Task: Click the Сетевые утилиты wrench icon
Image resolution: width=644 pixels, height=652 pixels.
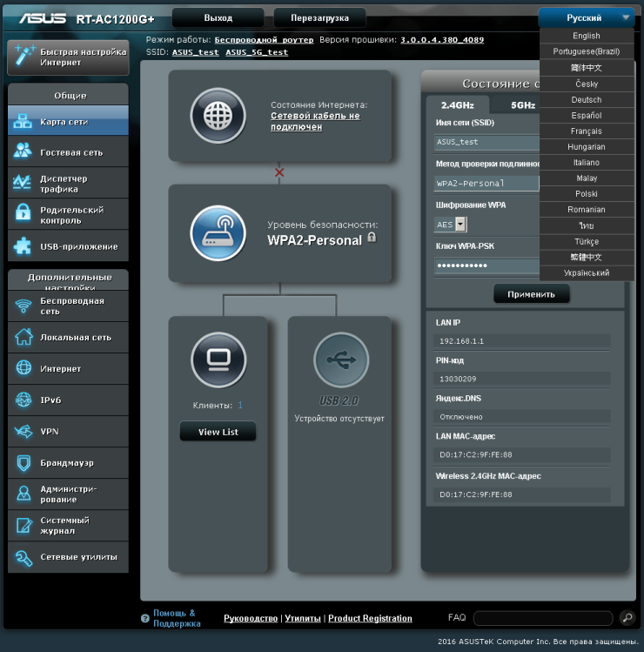Action: (x=23, y=558)
